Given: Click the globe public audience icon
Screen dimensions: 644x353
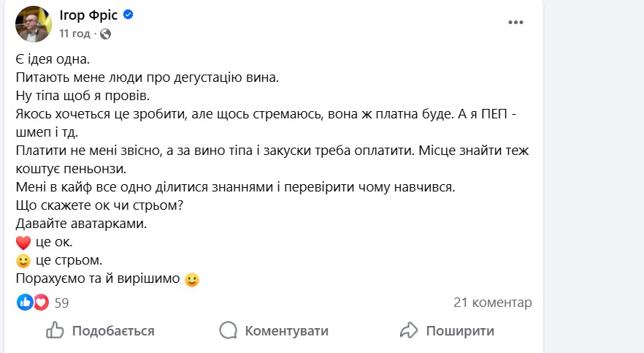Looking at the screenshot, I should click(x=105, y=34).
